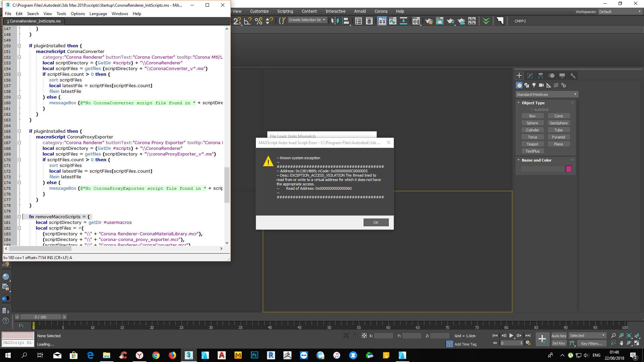Toggle Absolute/Offset transform type-in mode
This screenshot has height=362, width=644.
(x=364, y=336)
